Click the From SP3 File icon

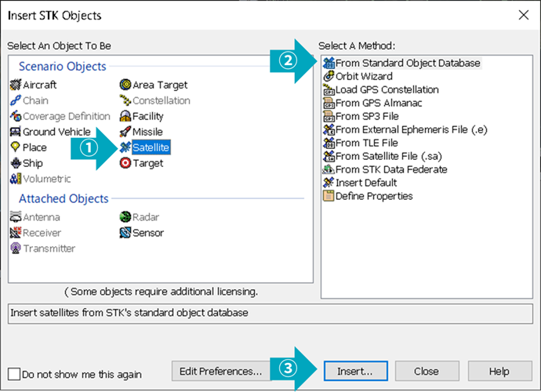point(329,116)
